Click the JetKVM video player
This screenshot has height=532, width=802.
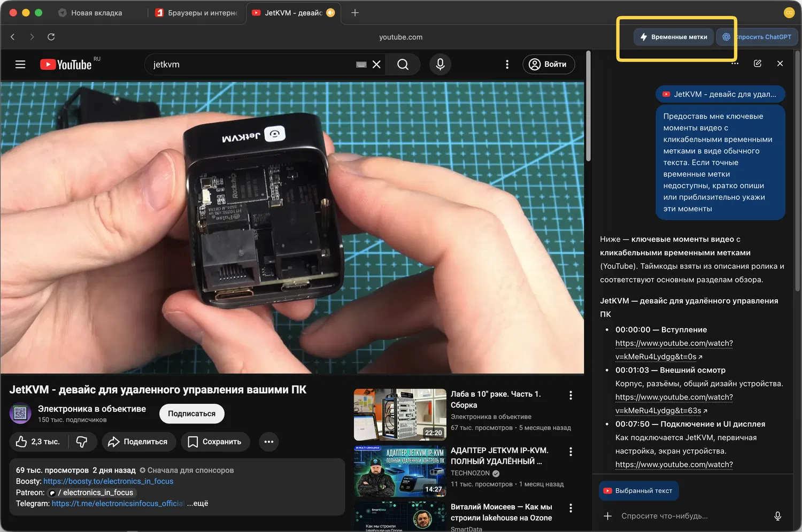coord(292,227)
